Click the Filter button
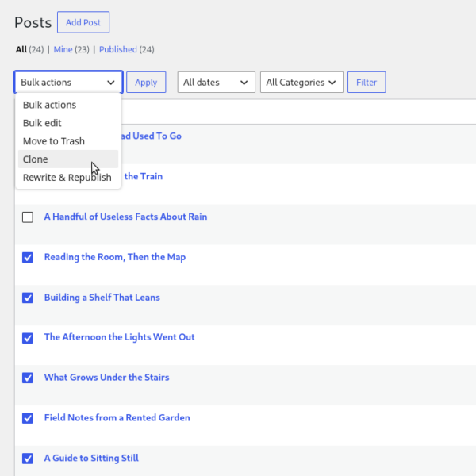 coord(367,82)
